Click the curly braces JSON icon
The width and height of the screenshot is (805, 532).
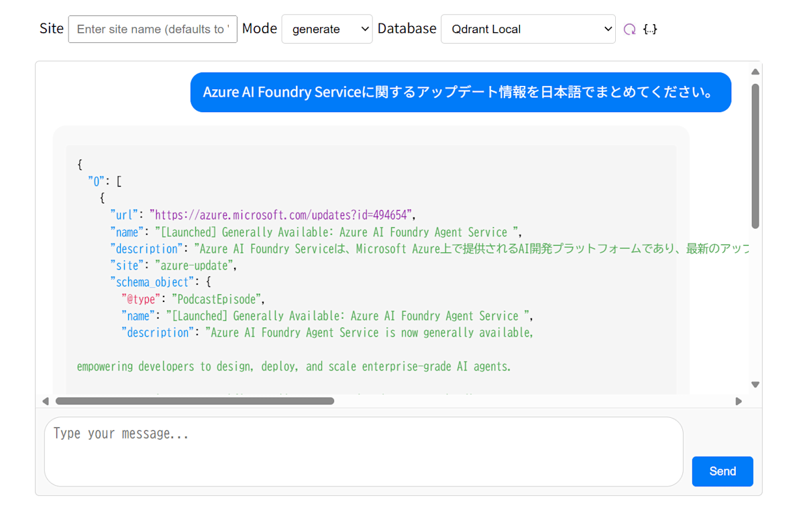pos(649,29)
